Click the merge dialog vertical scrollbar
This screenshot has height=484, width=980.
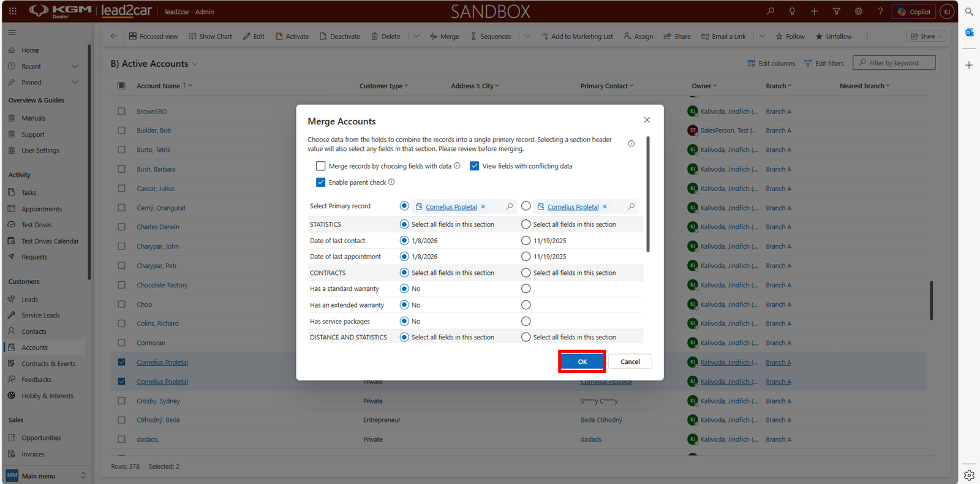pos(648,194)
